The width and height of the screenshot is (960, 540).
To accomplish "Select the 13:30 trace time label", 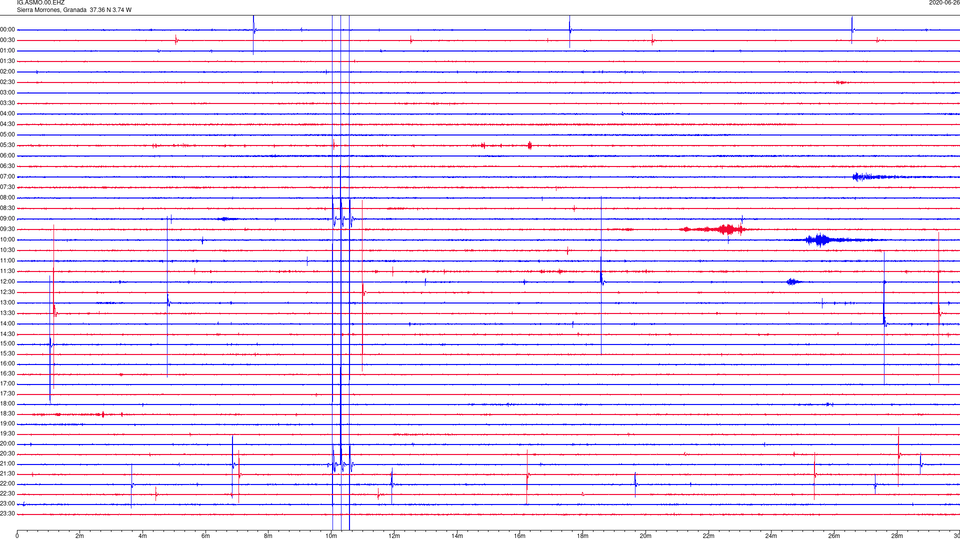I will (x=8, y=313).
